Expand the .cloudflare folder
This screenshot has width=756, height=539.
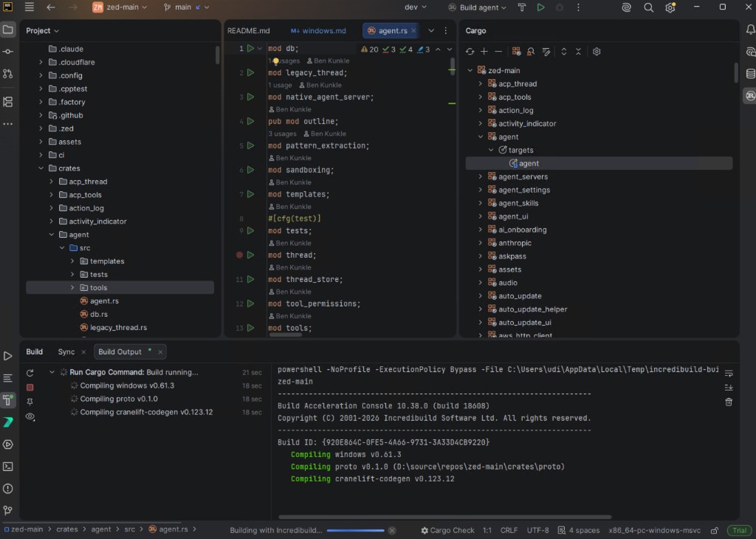coord(41,62)
